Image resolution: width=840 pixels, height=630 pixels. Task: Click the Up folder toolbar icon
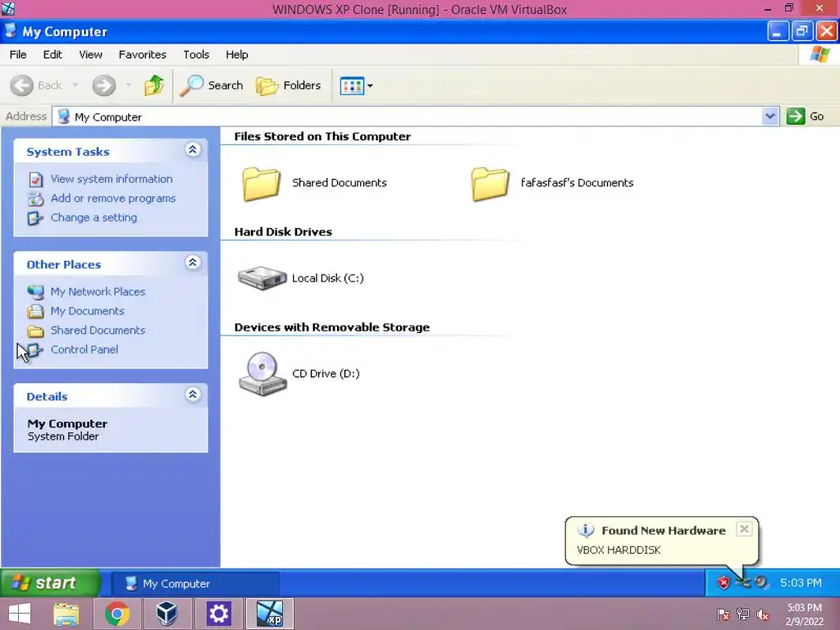tap(154, 85)
